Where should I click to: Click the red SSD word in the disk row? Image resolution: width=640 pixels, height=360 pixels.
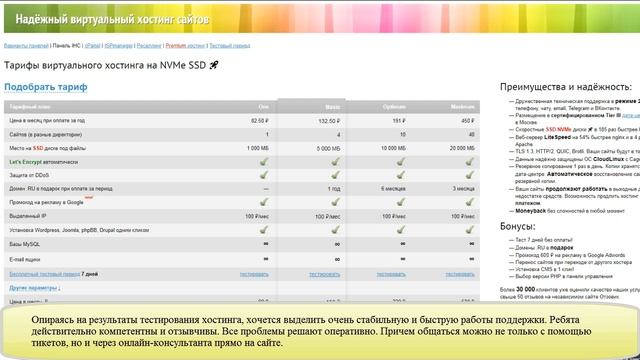38,148
